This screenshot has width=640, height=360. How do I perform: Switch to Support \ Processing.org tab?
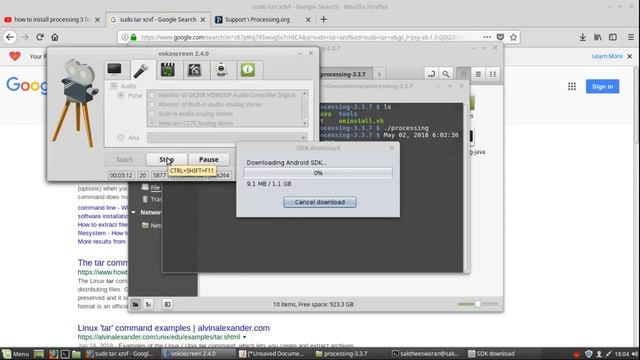pos(263,19)
